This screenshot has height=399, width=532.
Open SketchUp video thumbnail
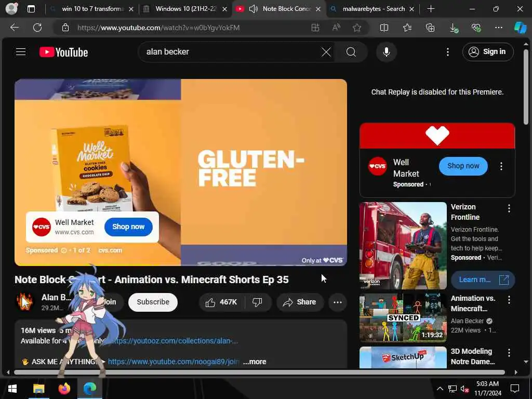(x=403, y=357)
